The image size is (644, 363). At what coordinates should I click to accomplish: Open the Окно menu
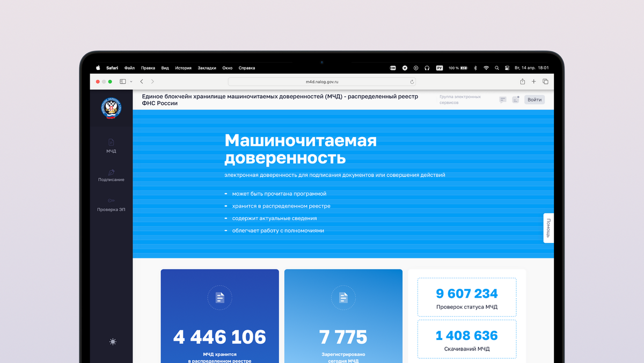(x=228, y=68)
